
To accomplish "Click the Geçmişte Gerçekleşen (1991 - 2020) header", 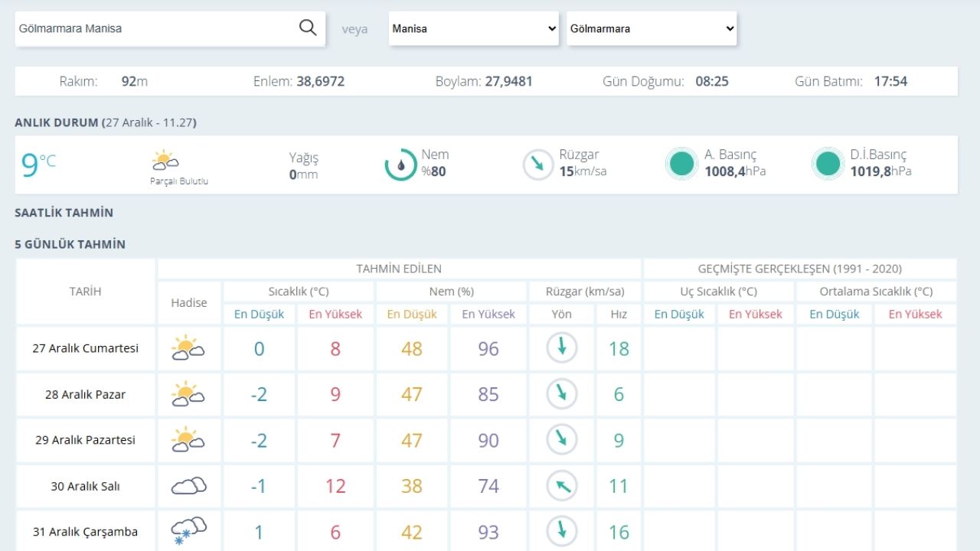I will tap(799, 269).
